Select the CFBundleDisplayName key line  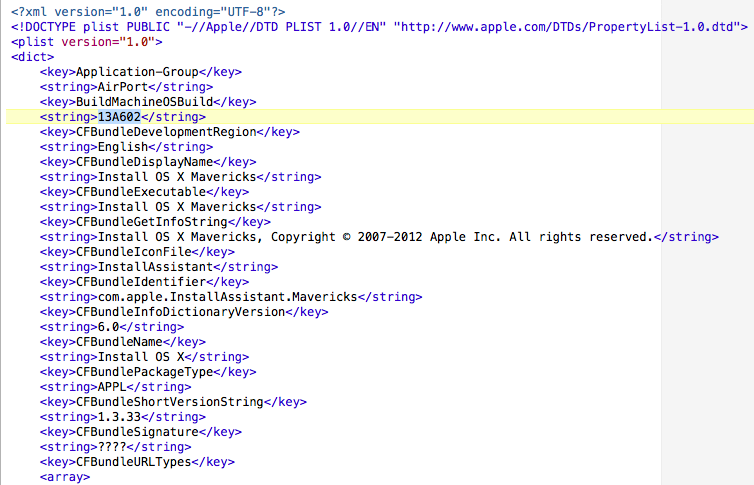148,162
